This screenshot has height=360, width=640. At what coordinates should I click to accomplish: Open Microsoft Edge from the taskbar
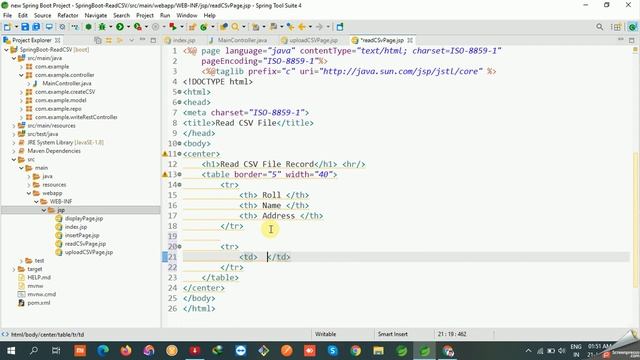(x=103, y=351)
